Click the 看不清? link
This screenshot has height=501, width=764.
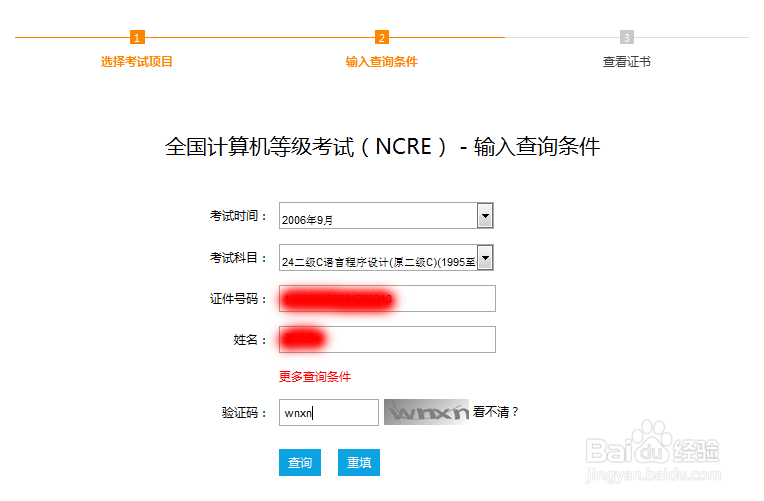[496, 411]
